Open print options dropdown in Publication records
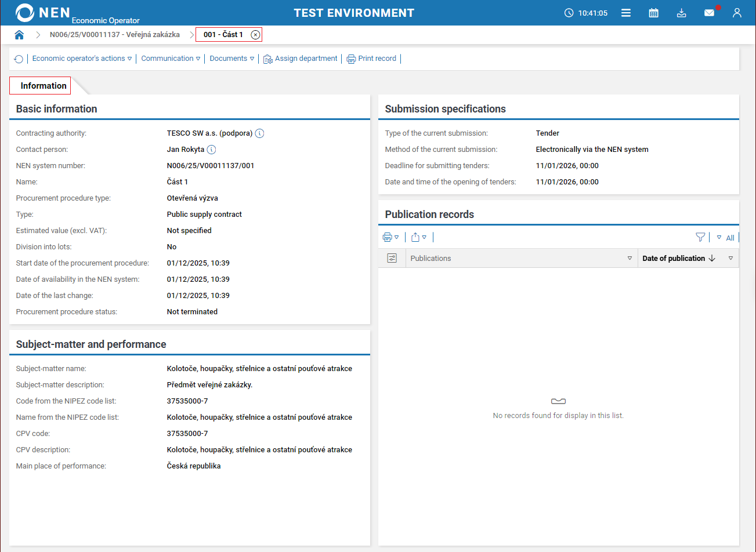 [x=390, y=237]
